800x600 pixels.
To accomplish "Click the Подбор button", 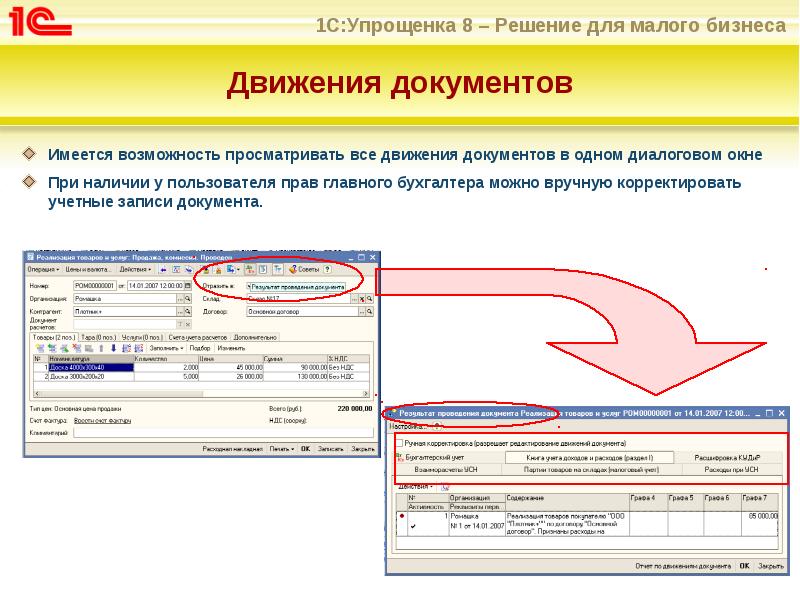I will tap(200, 348).
